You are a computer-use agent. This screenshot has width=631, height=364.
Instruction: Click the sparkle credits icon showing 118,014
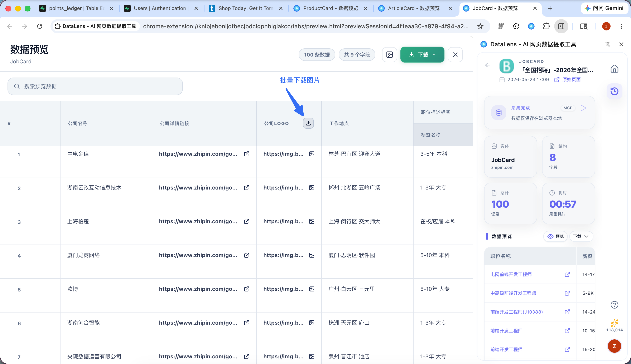pos(615,323)
